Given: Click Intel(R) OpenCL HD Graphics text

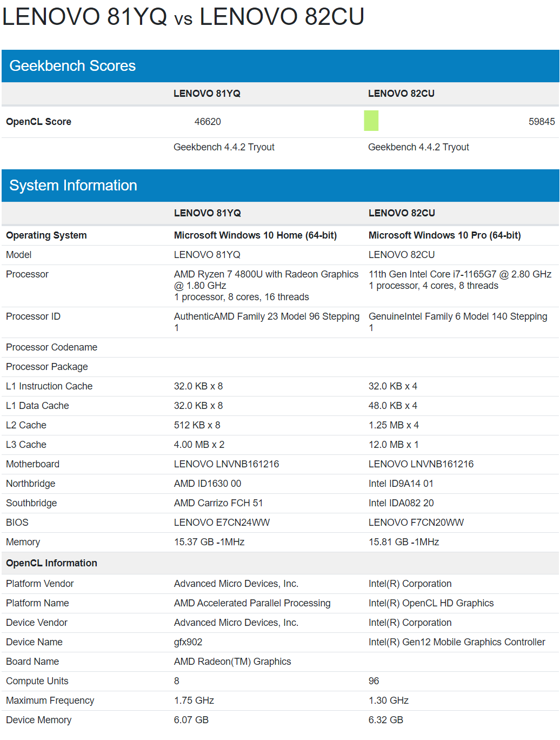Looking at the screenshot, I should point(431,603).
